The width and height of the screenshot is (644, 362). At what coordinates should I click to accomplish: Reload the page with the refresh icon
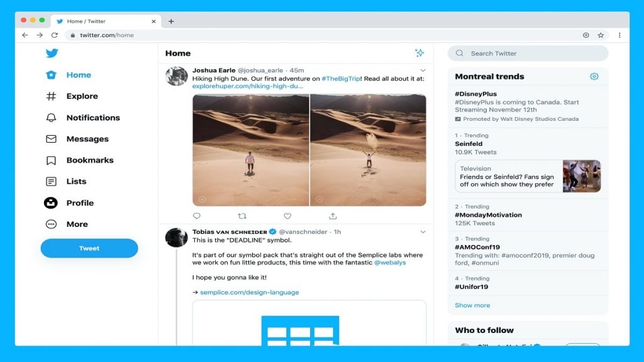pos(54,35)
